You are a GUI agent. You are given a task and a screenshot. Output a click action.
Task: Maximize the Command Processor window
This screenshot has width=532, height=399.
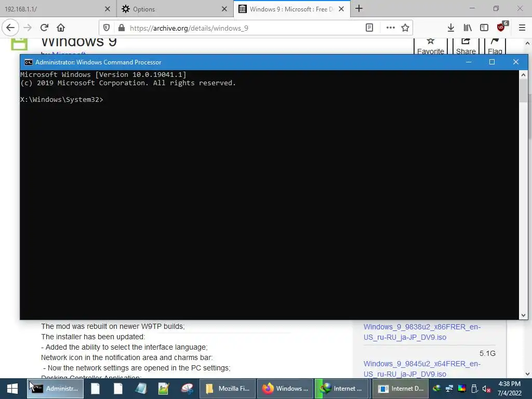(492, 62)
